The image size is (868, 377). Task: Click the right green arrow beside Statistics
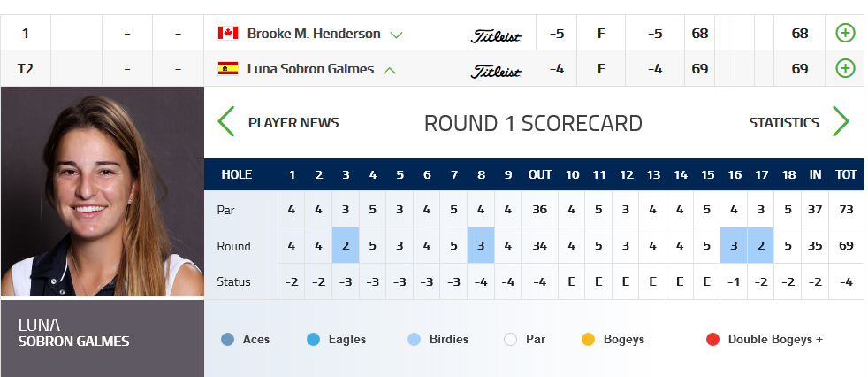pyautogui.click(x=841, y=122)
